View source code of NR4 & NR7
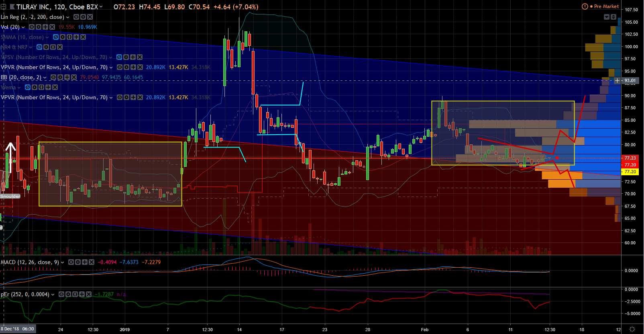This screenshot has width=644, height=334. coord(53,47)
